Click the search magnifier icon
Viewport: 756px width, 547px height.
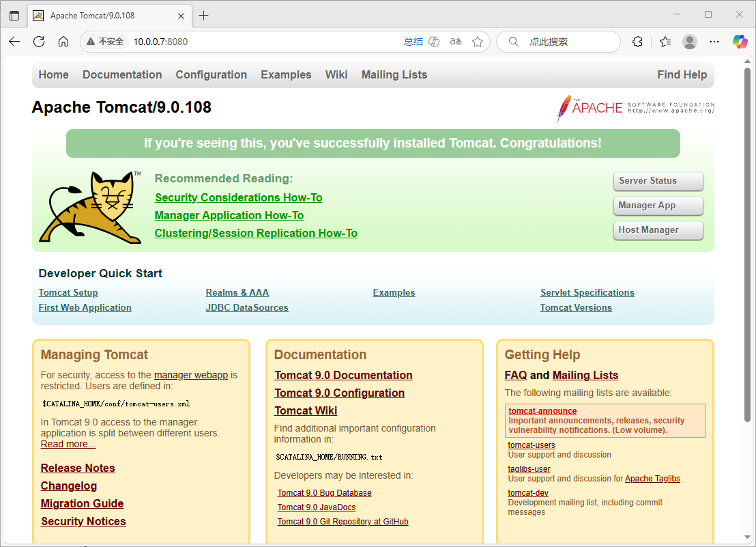pos(514,42)
